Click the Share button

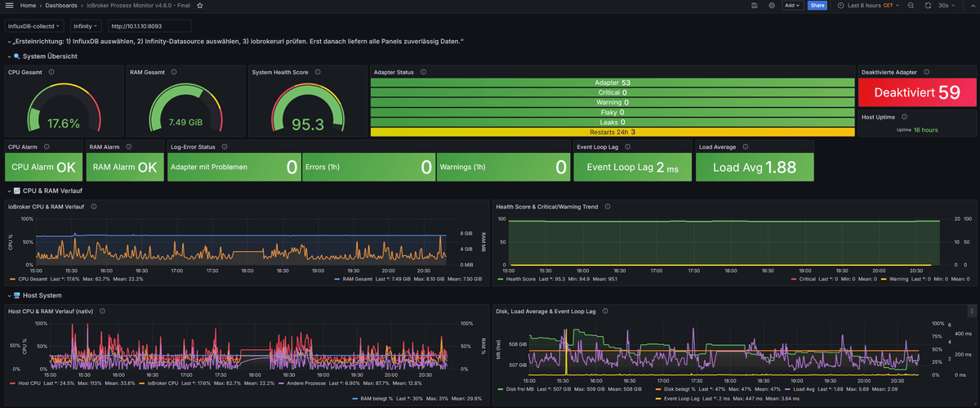(x=817, y=6)
